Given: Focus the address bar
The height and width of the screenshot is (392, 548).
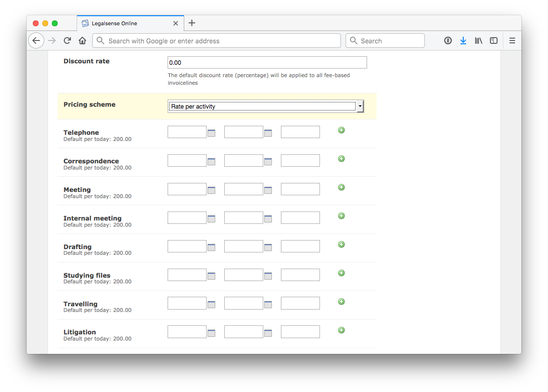Looking at the screenshot, I should pyautogui.click(x=216, y=40).
